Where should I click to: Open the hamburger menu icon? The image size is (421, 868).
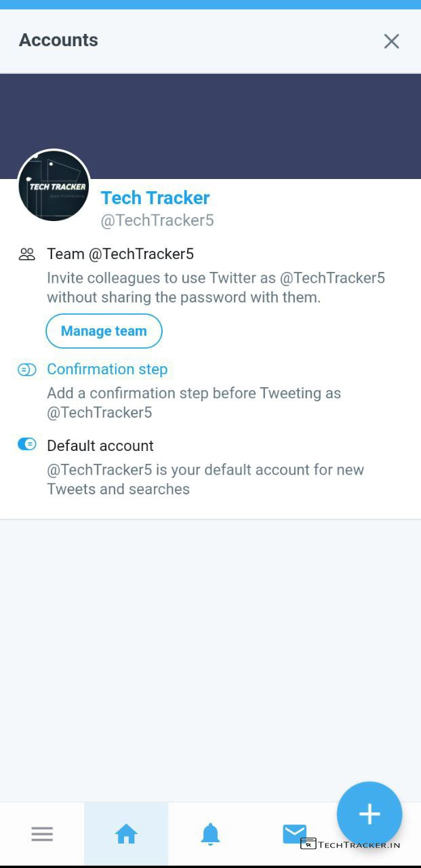click(x=42, y=834)
